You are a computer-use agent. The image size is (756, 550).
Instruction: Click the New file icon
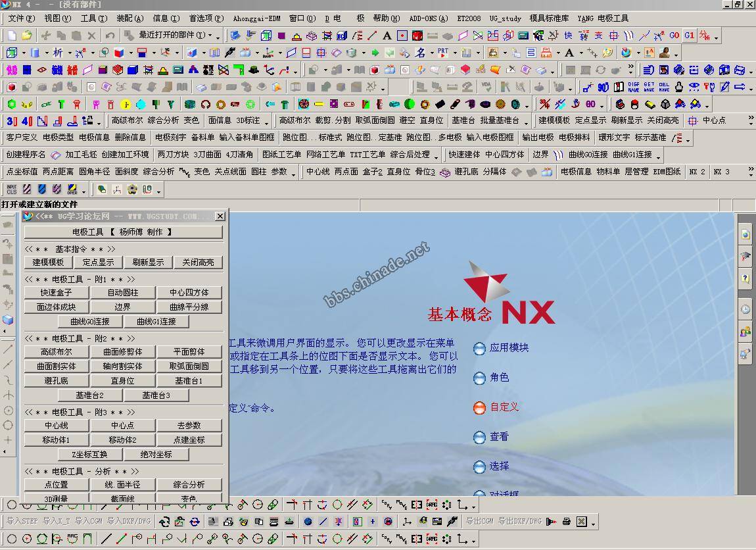[12, 36]
